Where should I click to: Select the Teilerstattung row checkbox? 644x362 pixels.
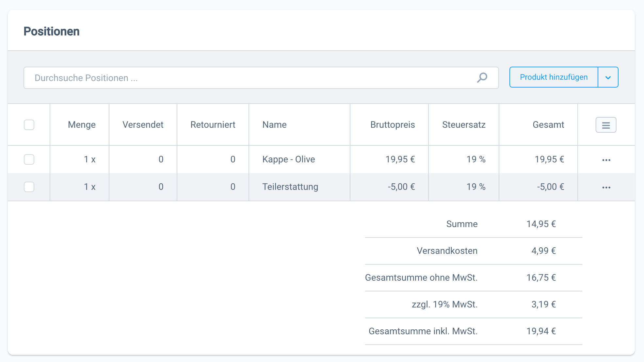coord(29,187)
